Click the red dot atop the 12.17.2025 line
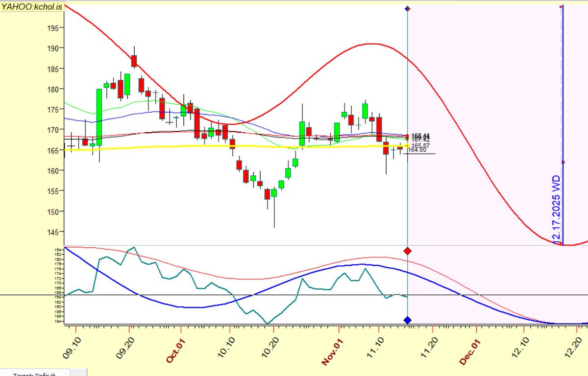This screenshot has width=588, height=376. 561,7
